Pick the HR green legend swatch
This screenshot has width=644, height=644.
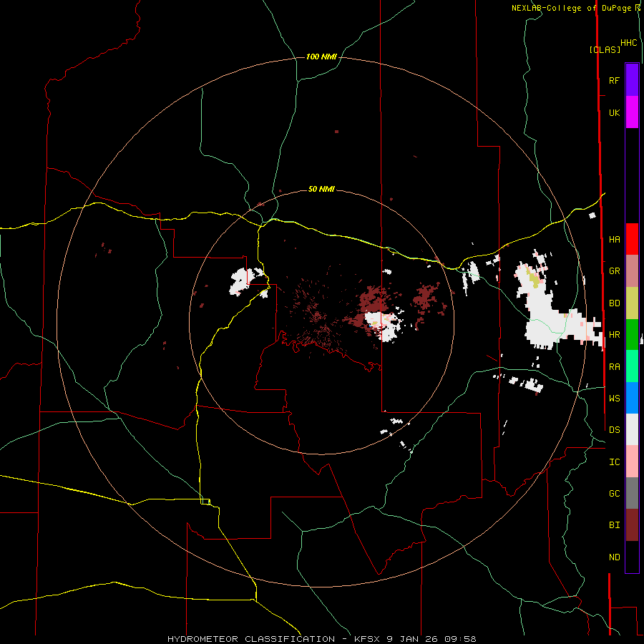pos(632,334)
